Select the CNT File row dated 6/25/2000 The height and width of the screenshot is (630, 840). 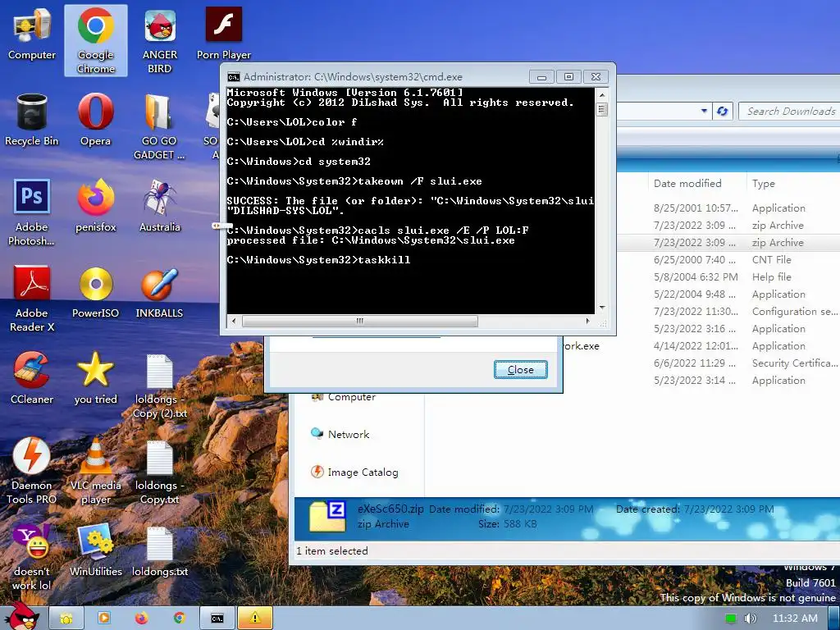(728, 260)
